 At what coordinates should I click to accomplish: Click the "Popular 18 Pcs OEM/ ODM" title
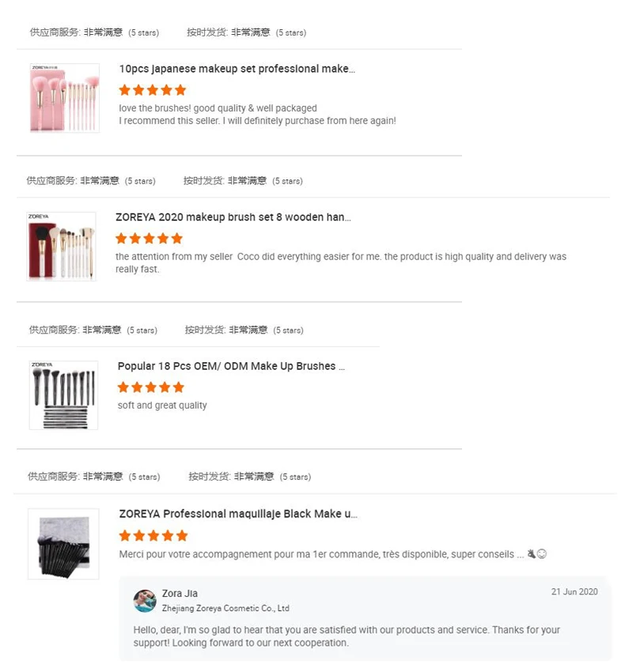click(x=232, y=366)
